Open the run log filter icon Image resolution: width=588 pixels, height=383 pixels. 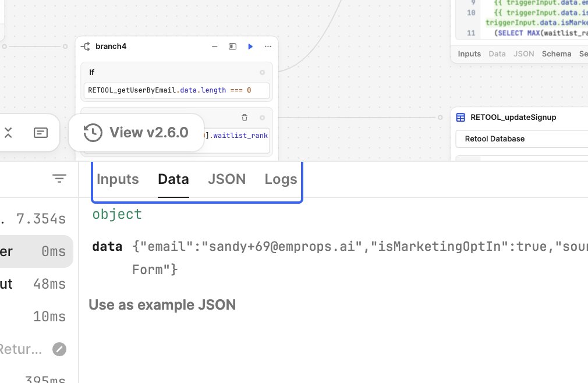pyautogui.click(x=59, y=178)
